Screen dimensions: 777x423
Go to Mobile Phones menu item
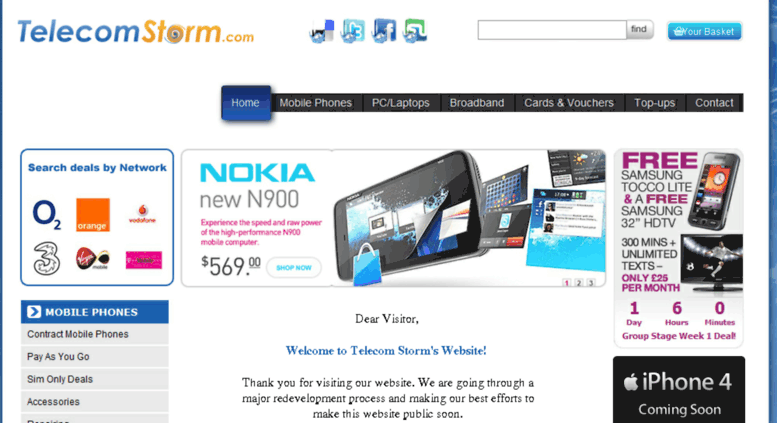tap(316, 103)
